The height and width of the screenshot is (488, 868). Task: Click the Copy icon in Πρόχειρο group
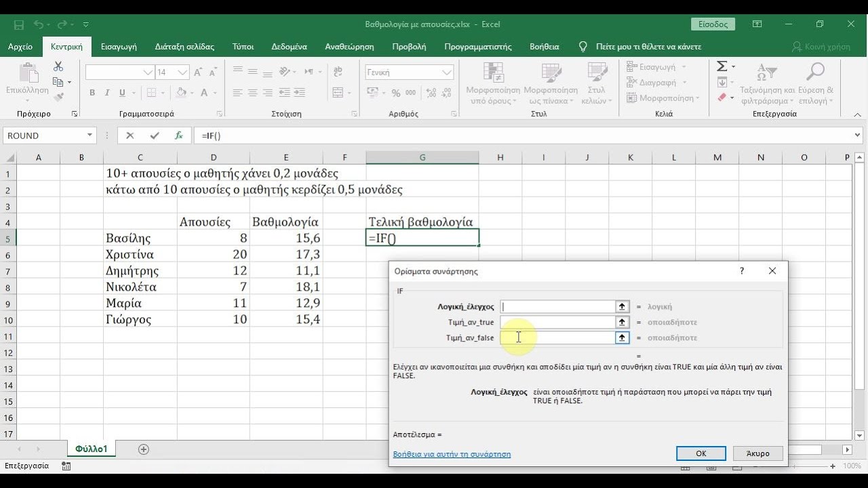(58, 81)
